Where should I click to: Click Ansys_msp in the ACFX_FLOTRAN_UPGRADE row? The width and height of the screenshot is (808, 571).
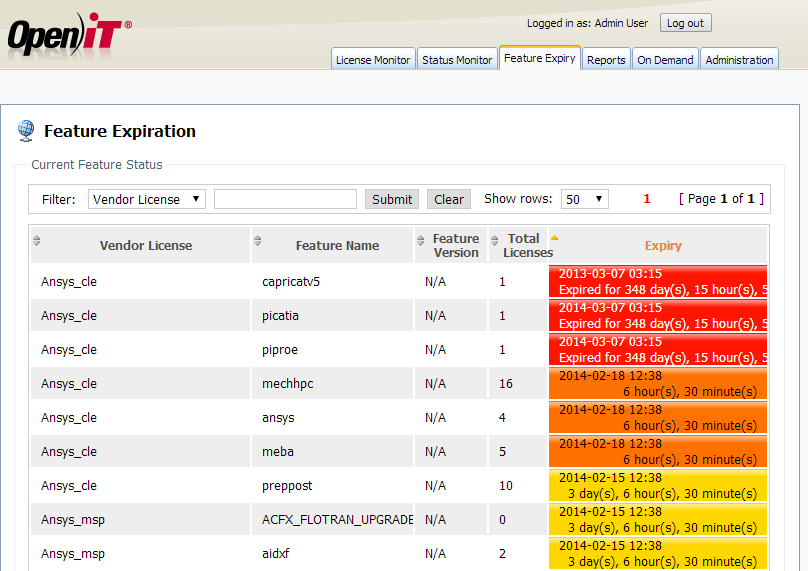click(73, 519)
